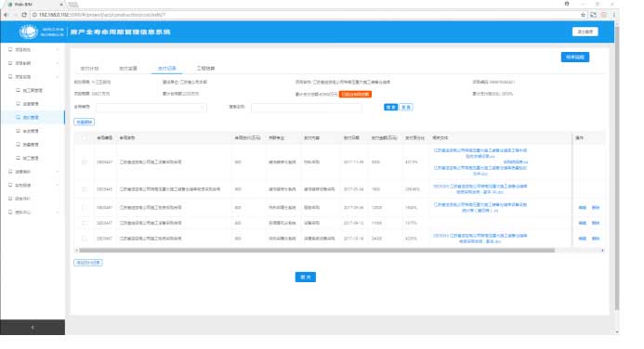Open the attachment link in the second table row
644x349 pixels.
click(480, 189)
